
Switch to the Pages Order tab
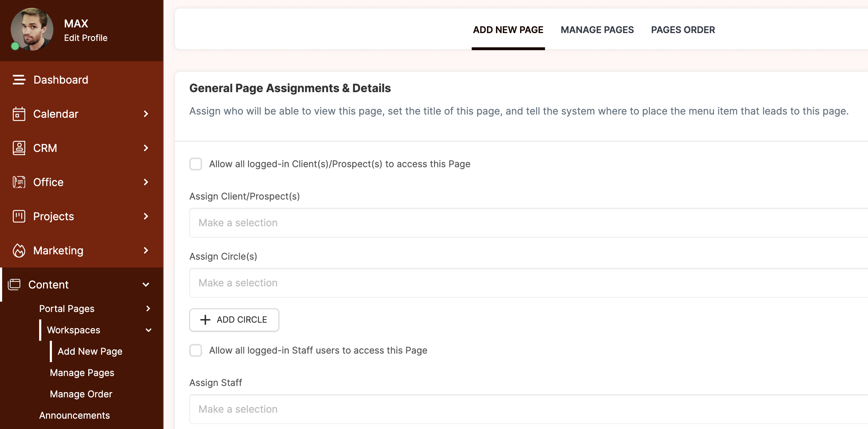tap(683, 30)
